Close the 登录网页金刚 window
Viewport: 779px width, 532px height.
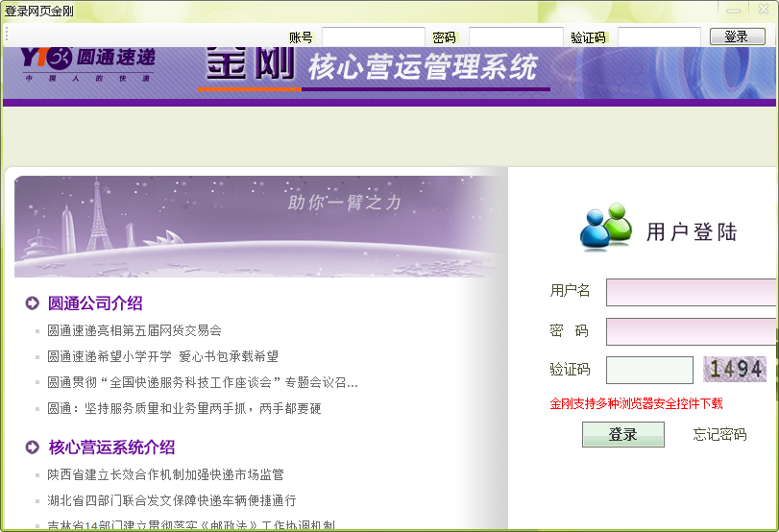click(x=764, y=9)
